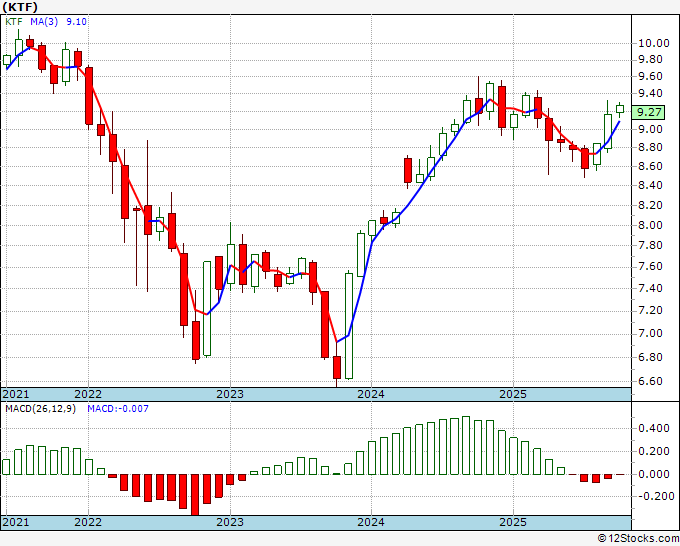Click the latest green candlestick beside 9.27
Image resolution: width=680 pixels, height=546 pixels.
620,109
